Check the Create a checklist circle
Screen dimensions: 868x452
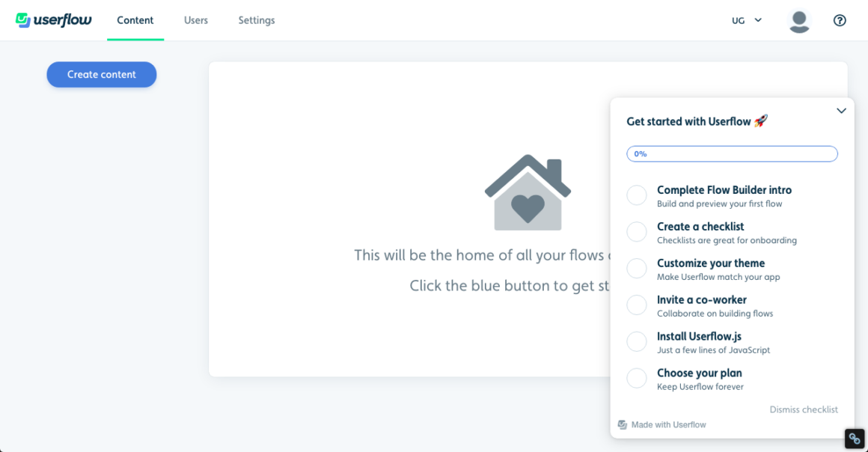coord(637,232)
